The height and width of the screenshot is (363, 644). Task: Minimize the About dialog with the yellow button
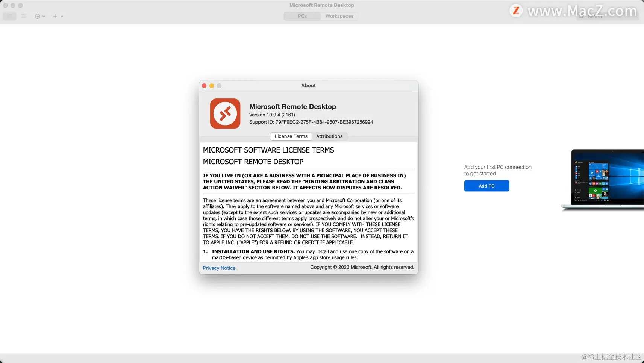point(212,86)
